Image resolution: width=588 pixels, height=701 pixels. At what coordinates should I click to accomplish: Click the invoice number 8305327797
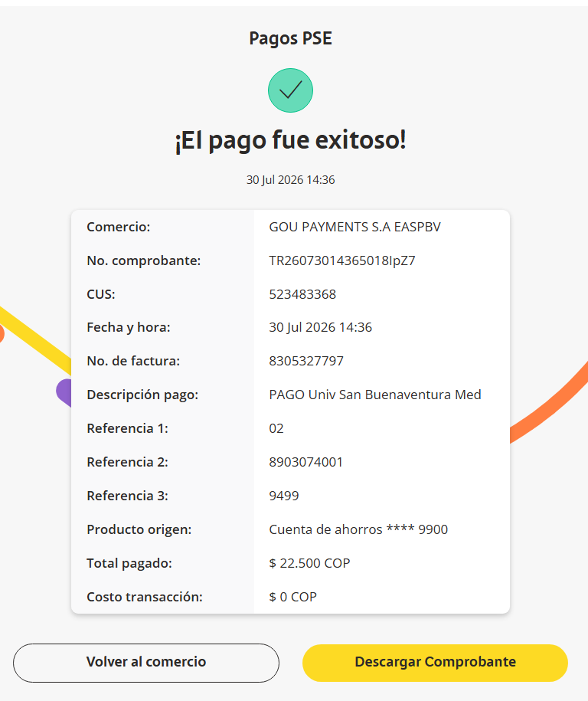[x=306, y=361]
